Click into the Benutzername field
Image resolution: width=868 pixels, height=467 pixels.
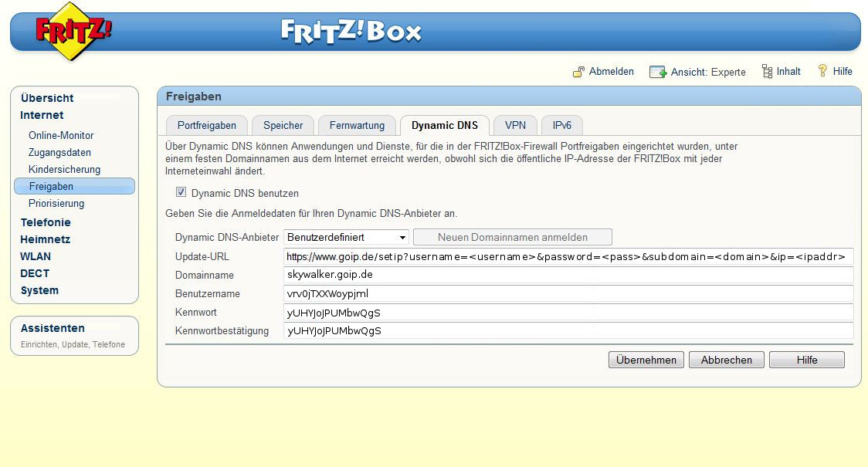(x=568, y=294)
